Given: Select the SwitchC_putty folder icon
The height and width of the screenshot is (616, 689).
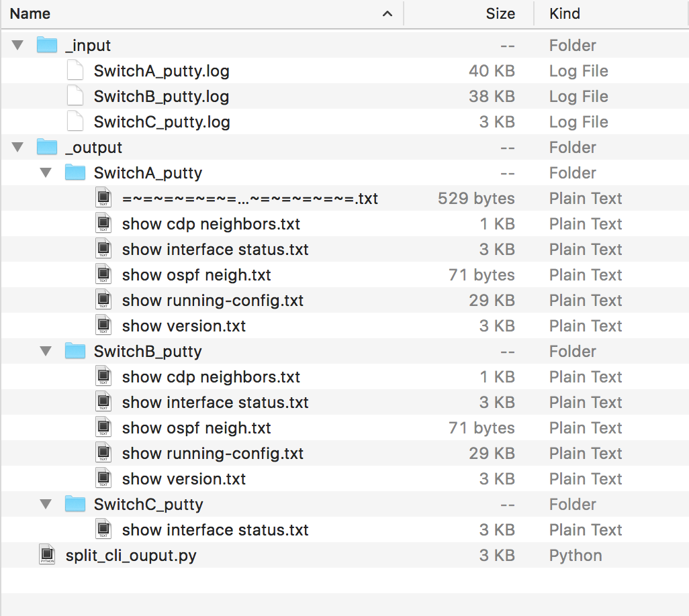Looking at the screenshot, I should (75, 503).
